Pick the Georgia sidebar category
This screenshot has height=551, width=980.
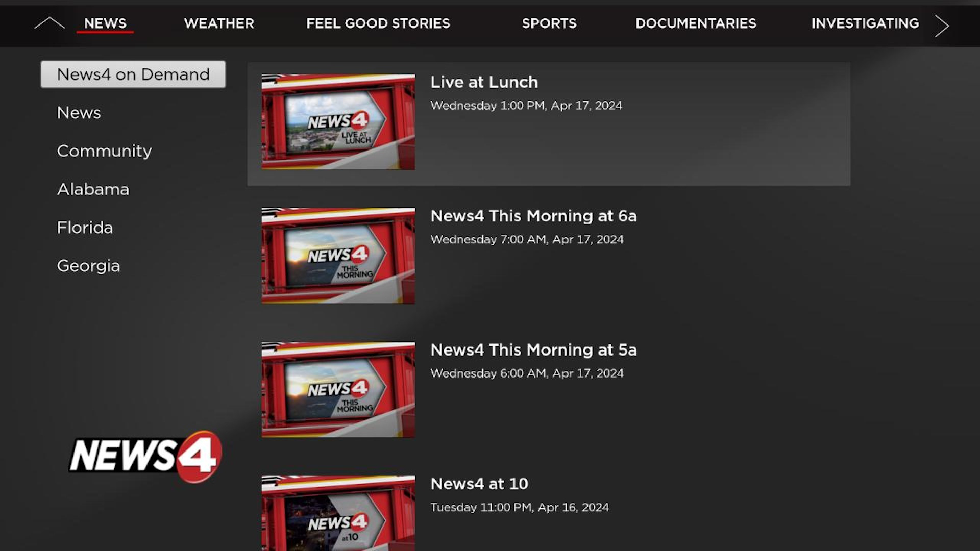[x=88, y=266]
